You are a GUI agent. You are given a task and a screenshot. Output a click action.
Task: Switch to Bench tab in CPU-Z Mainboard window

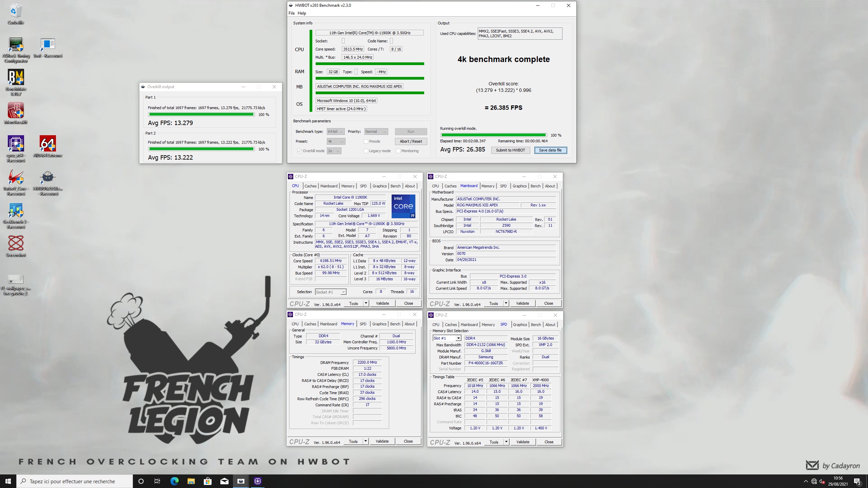[535, 186]
